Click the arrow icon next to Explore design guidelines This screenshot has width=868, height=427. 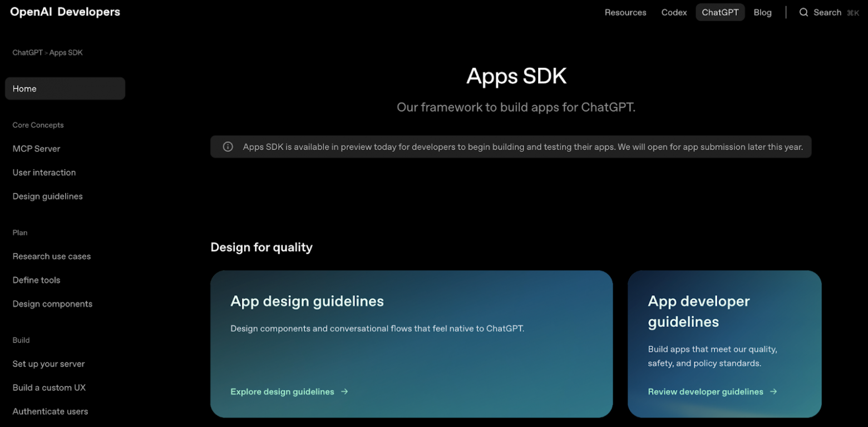pyautogui.click(x=345, y=391)
